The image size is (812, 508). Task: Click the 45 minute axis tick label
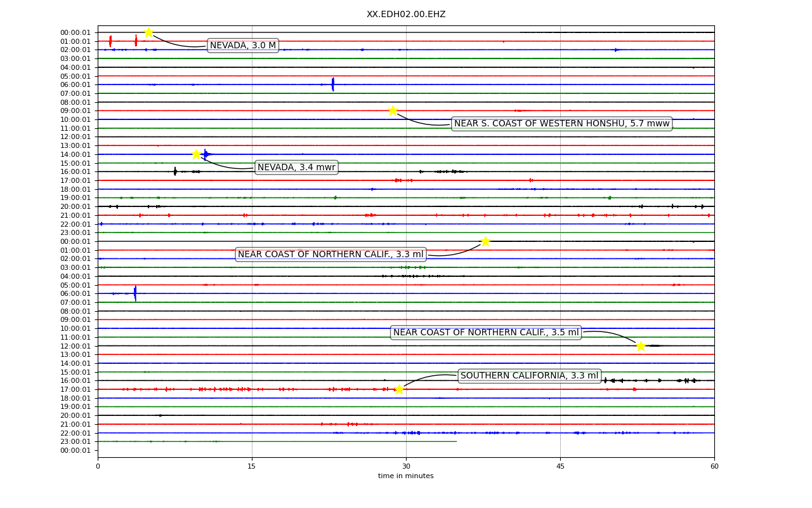click(560, 466)
